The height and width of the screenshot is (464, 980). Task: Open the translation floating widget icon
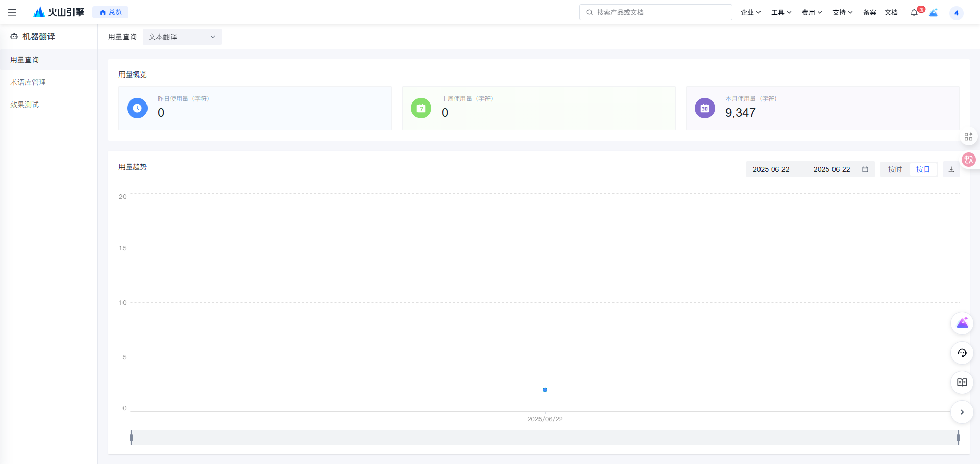[x=968, y=160]
